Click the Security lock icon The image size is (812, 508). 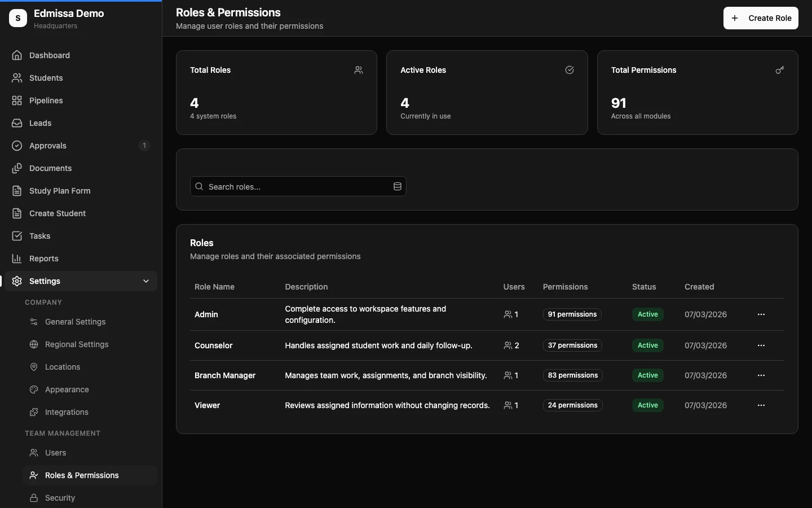pos(34,498)
